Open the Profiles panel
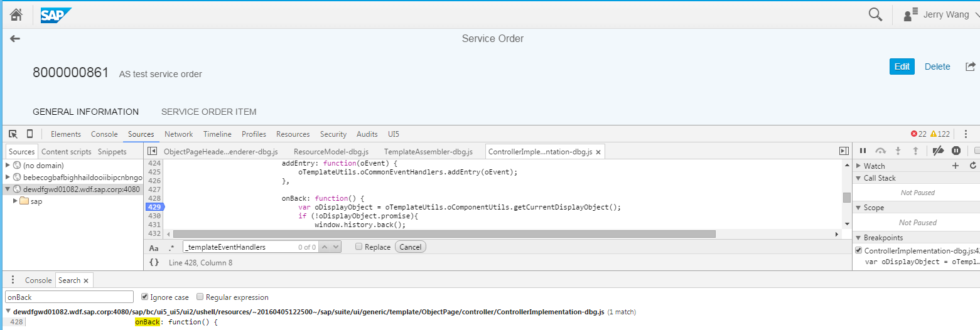 click(x=254, y=134)
